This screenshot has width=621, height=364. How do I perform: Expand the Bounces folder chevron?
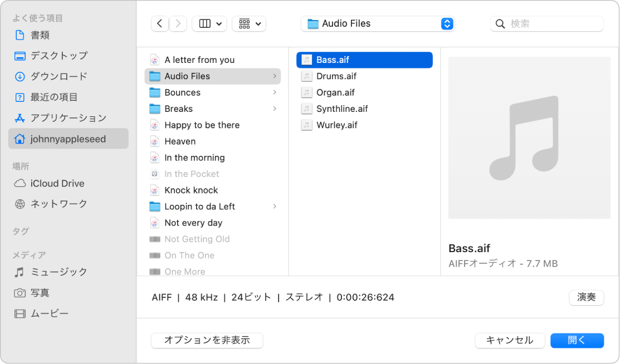(275, 92)
